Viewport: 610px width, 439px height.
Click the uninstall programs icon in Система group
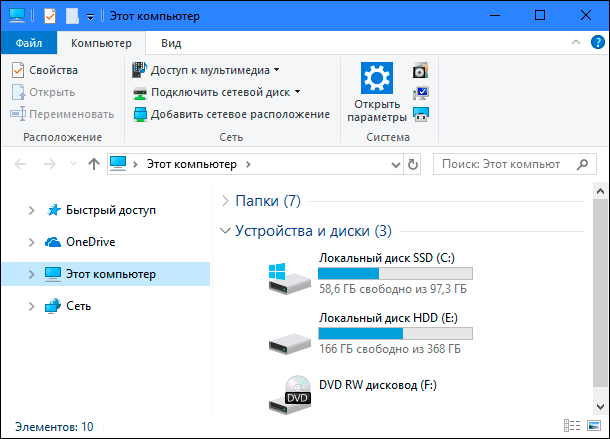[x=421, y=70]
